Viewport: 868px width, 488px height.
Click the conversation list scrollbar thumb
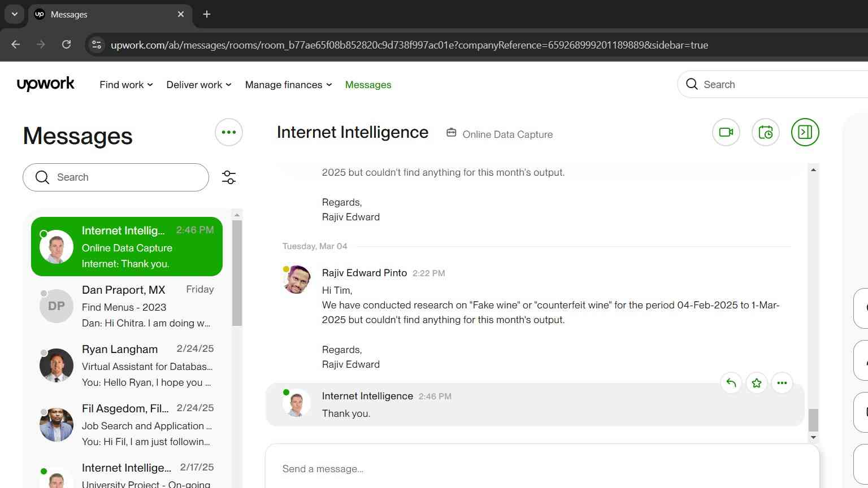click(237, 273)
